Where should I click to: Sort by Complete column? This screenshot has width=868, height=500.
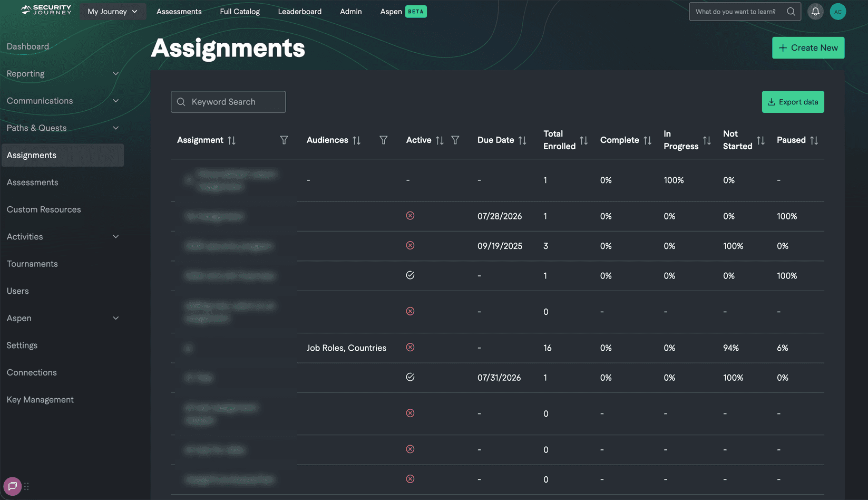(x=648, y=140)
